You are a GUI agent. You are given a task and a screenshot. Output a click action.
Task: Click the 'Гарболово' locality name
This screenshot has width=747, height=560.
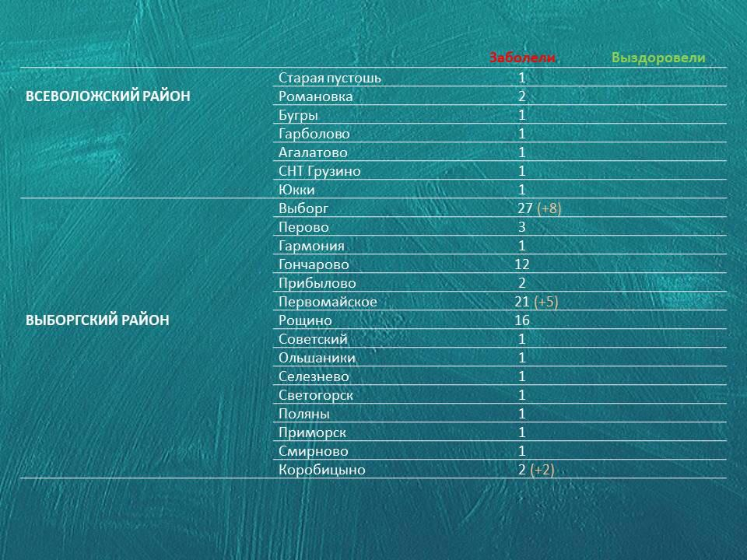click(314, 134)
